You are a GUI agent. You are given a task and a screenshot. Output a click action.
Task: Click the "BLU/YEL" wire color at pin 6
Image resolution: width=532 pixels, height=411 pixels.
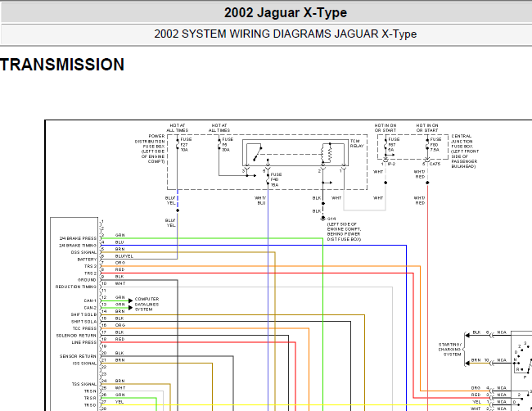(124, 256)
